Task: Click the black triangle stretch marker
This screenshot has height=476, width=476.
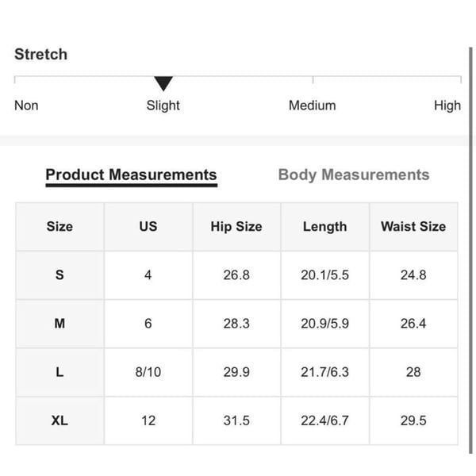Action: (x=163, y=83)
